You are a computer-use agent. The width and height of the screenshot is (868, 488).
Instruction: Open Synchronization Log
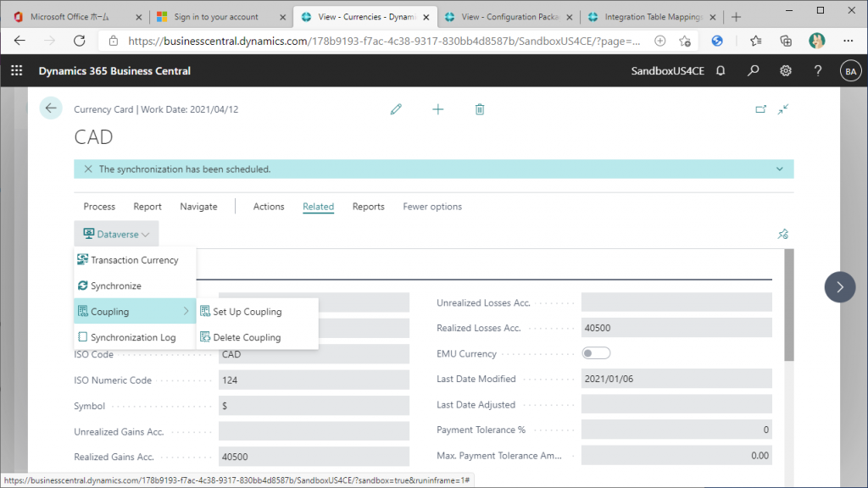pos(135,337)
